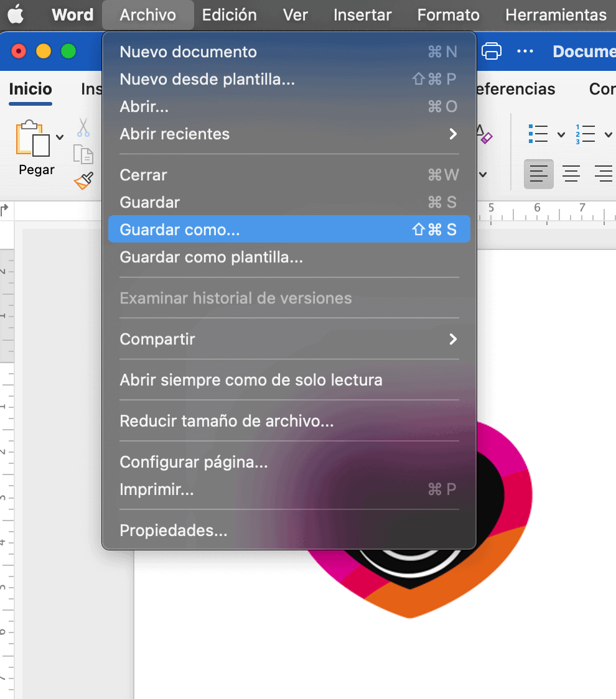616x699 pixels.
Task: Select Guardar como plantilla...
Action: tap(289, 257)
